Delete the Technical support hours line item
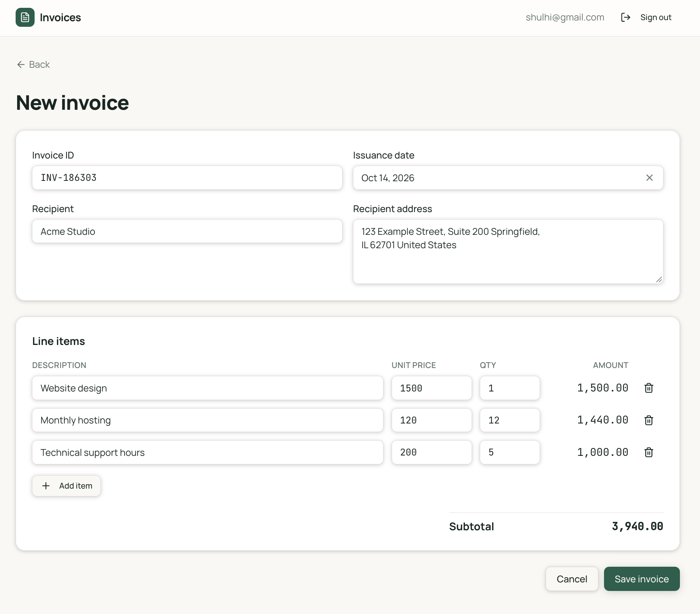 tap(649, 452)
